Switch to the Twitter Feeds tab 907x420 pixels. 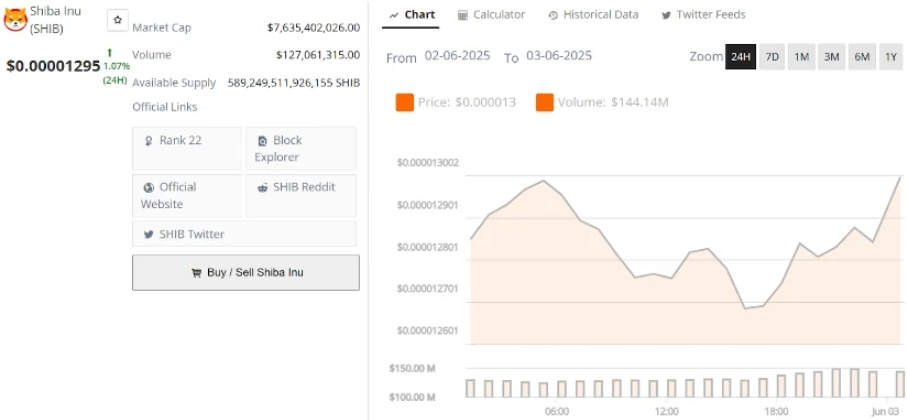point(703,15)
